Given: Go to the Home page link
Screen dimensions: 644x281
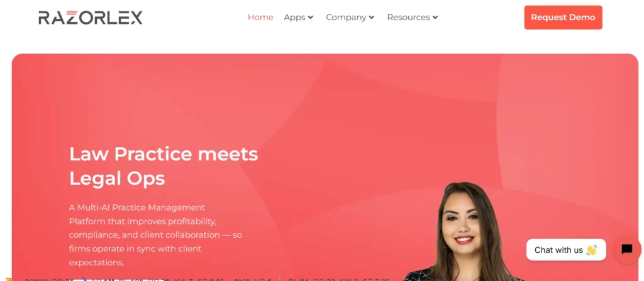Looking at the screenshot, I should [x=260, y=17].
